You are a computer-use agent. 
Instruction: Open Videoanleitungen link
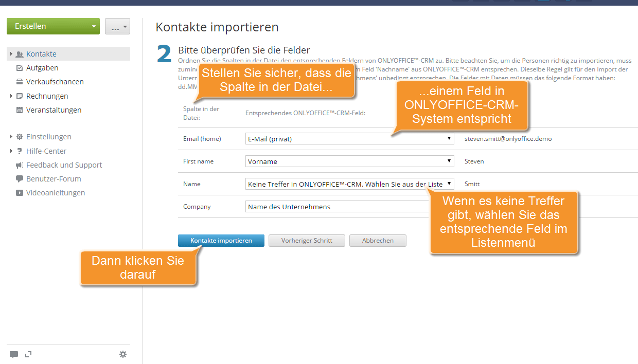tap(56, 193)
